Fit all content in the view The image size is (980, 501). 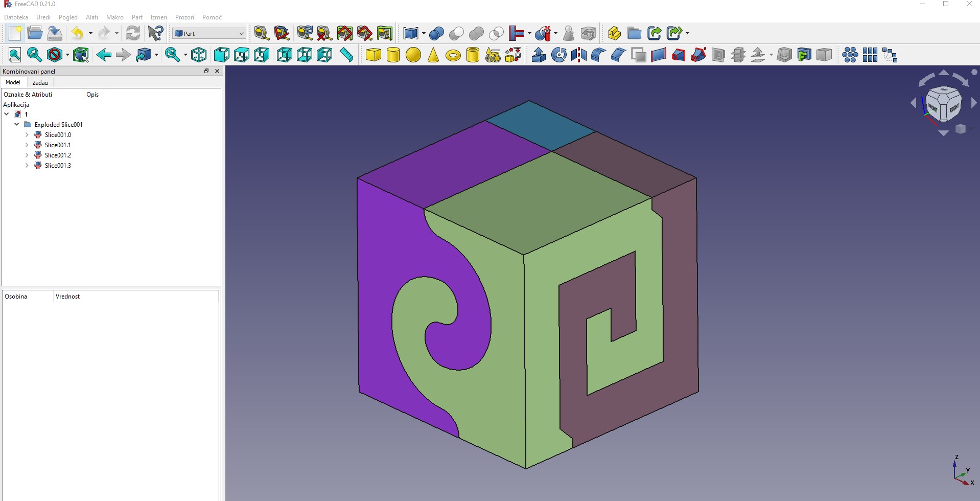14,55
